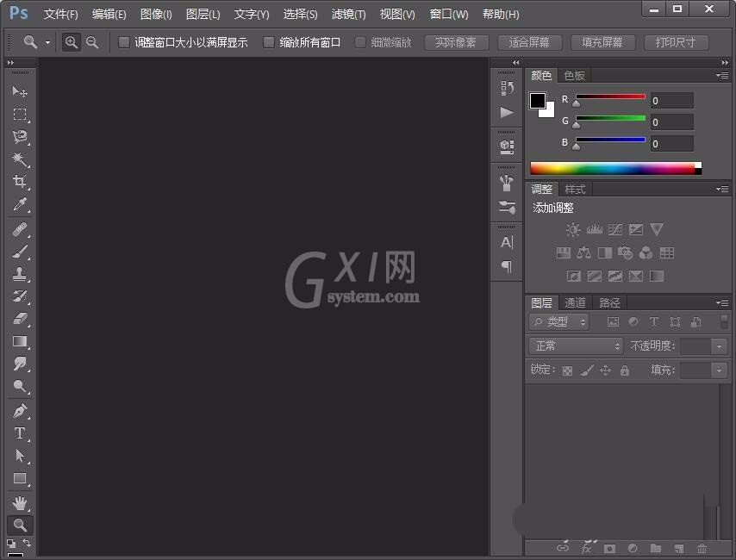Click the Zoom Out mode button
The width and height of the screenshot is (736, 560).
[x=92, y=42]
